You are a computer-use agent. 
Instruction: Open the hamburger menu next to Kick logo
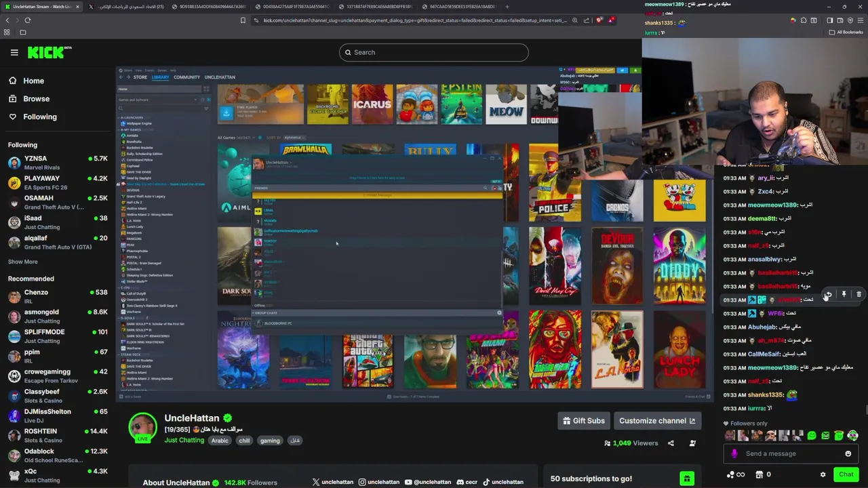point(14,52)
